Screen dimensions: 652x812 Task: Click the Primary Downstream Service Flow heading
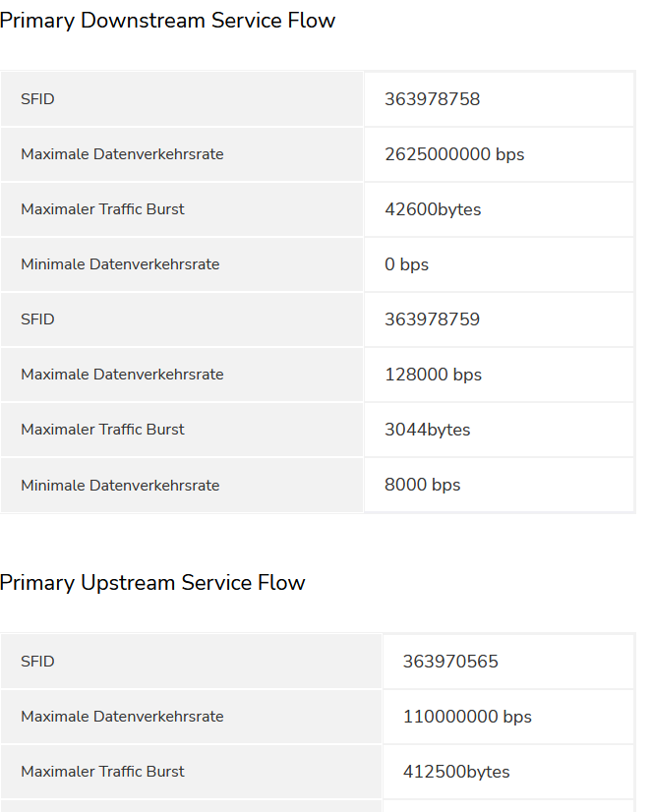tap(168, 21)
